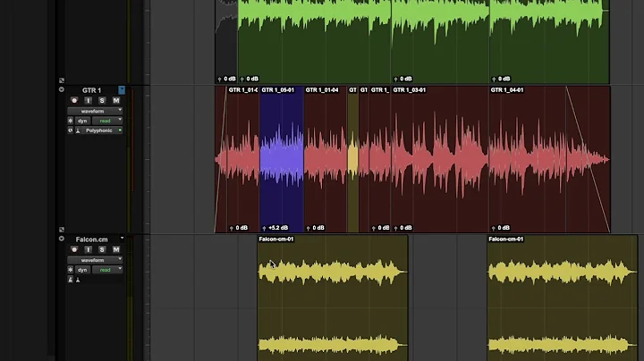Viewport: 644px width, 361px height.
Task: Click clip gain fader icon on GTR 1_03-01
Action: point(396,228)
